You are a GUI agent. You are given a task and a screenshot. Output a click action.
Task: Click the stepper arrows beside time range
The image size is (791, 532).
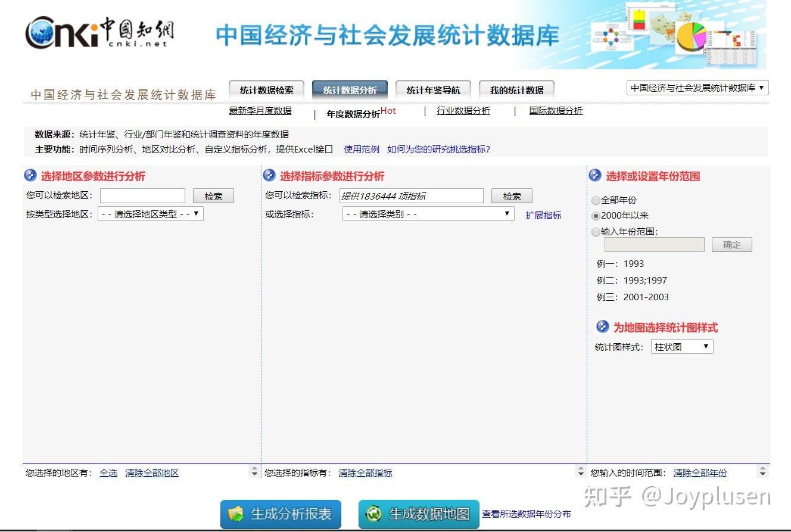762,472
